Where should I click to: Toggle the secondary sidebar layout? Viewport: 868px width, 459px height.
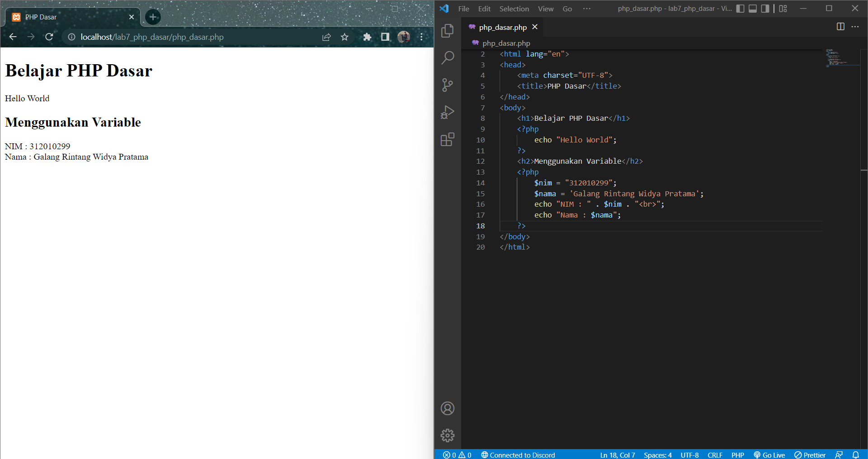click(765, 9)
